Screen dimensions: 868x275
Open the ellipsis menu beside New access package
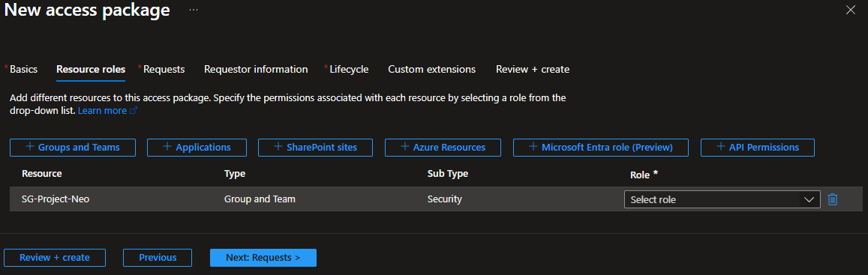coord(194,10)
